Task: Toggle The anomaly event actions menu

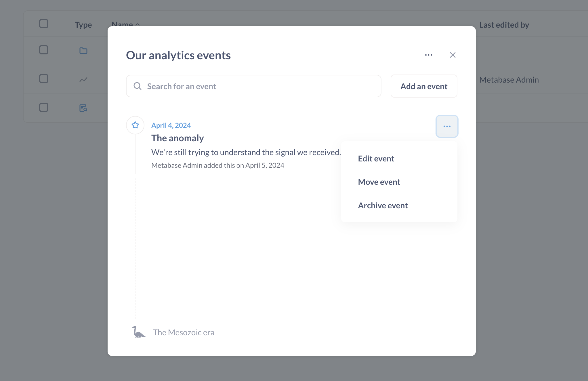Action: (x=447, y=126)
